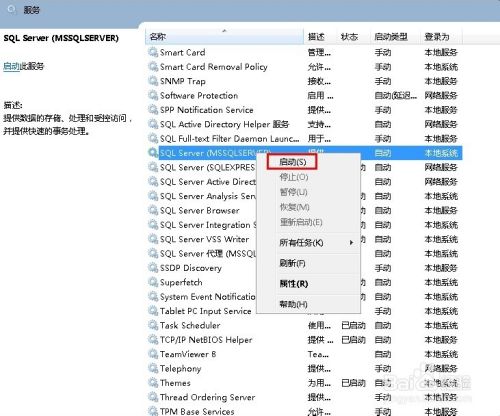
Task: Expand the 所有任务(K) submenu arrow
Action: click(x=351, y=243)
